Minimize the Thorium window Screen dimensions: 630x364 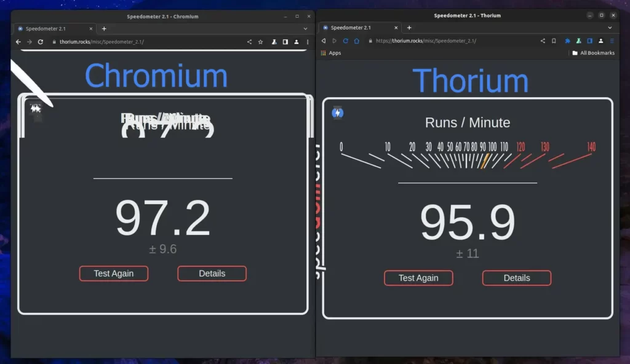point(590,15)
